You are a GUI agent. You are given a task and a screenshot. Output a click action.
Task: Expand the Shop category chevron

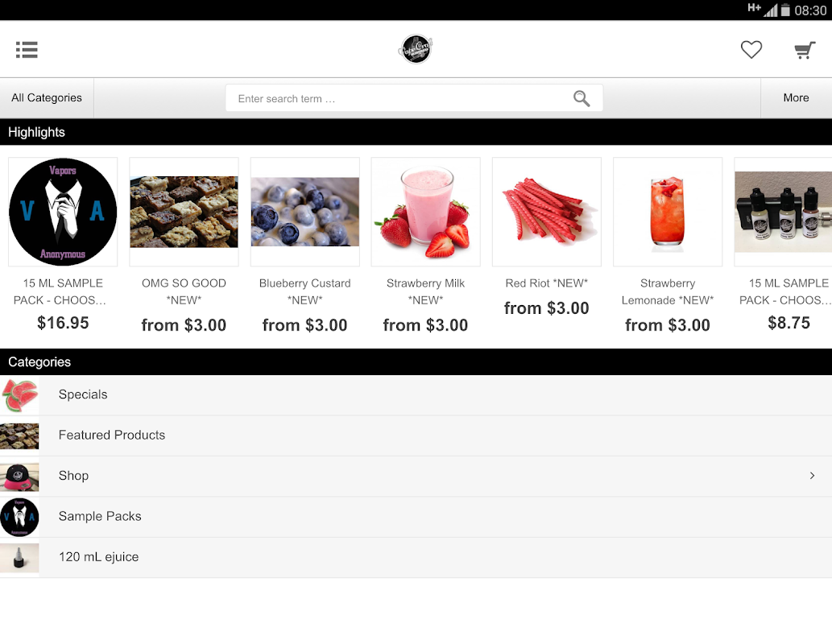(x=812, y=476)
